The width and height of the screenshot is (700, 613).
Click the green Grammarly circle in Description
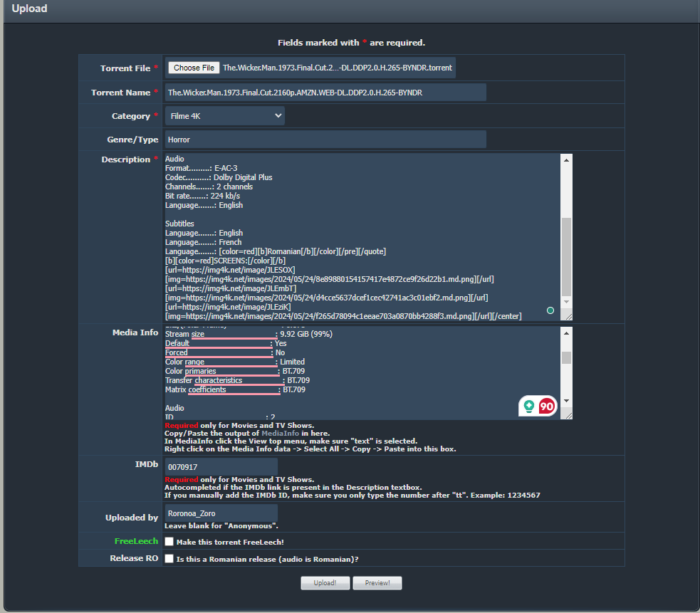point(550,310)
